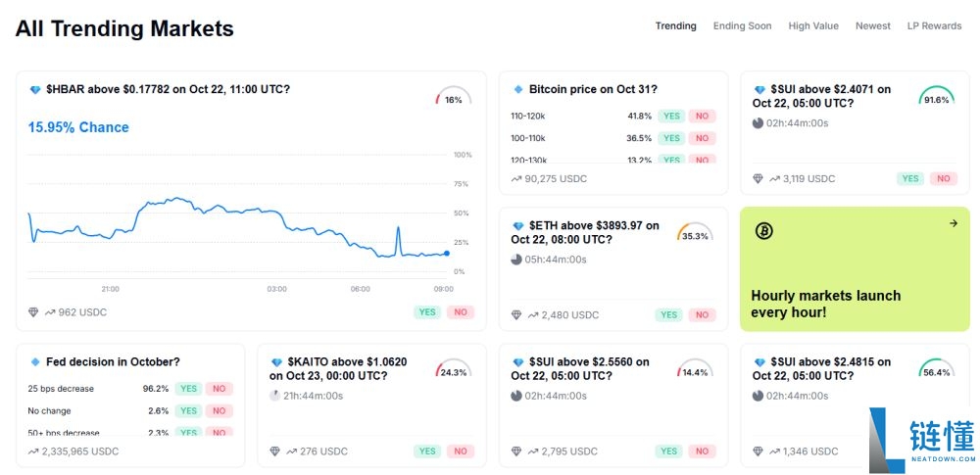
Task: Switch to the Ending Soon tab
Action: tap(742, 26)
